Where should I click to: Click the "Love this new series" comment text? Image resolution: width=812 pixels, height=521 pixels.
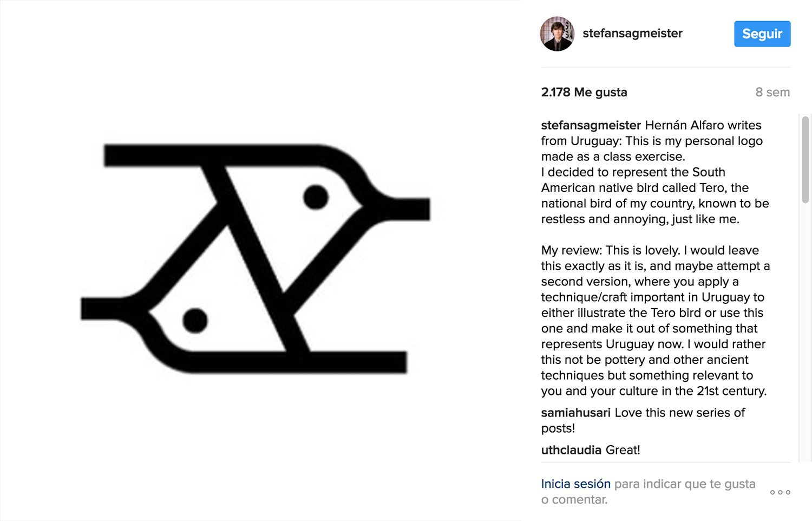point(679,413)
